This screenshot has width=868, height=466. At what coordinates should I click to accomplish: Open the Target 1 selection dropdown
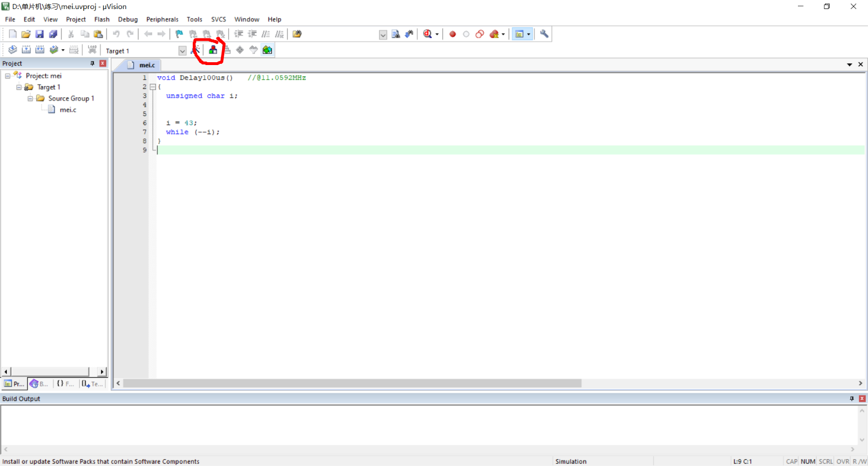point(182,50)
